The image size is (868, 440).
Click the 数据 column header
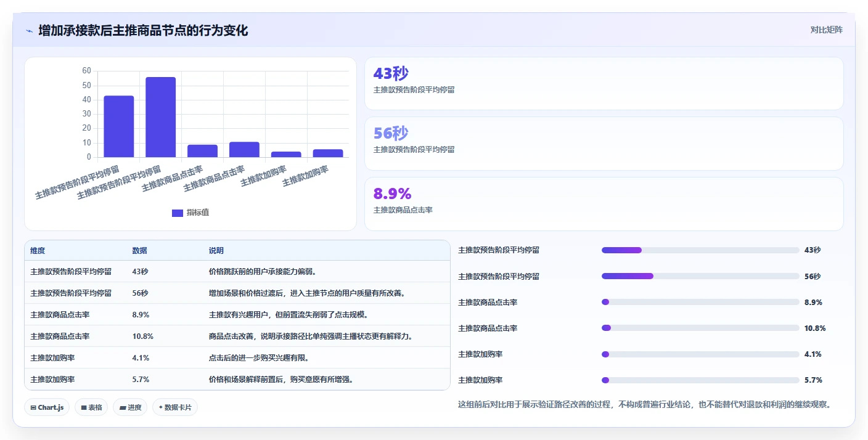tap(139, 251)
